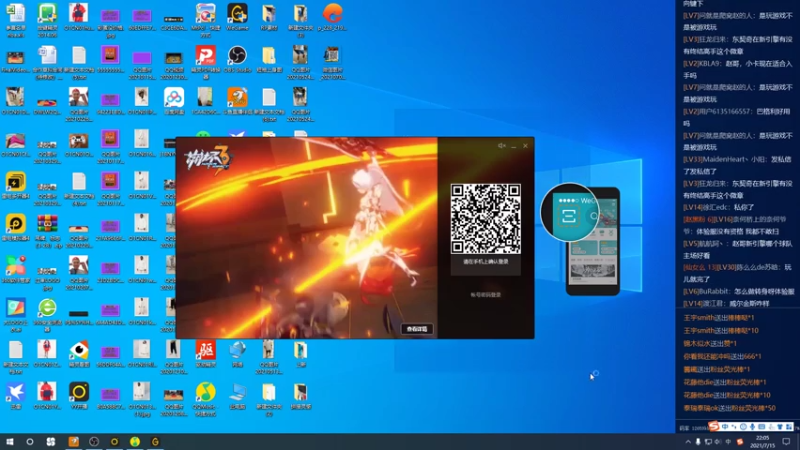Image resolution: width=800 pixels, height=450 pixels.
Task: Open the QQMusic desktop shortcut
Action: 206,398
